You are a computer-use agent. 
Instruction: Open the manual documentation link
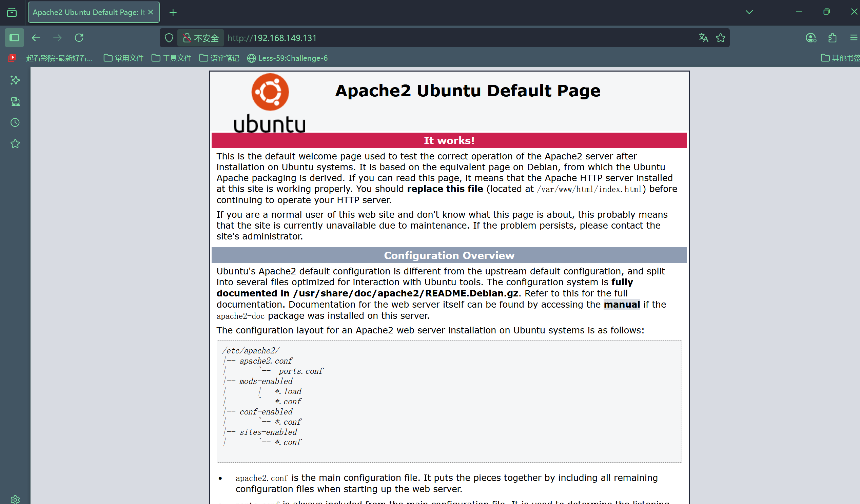click(622, 304)
